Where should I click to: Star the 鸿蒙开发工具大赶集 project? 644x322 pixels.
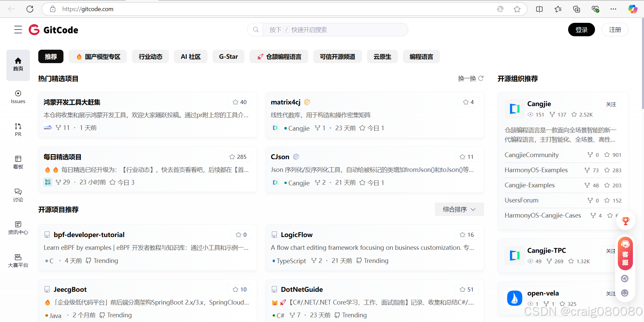coord(240,102)
